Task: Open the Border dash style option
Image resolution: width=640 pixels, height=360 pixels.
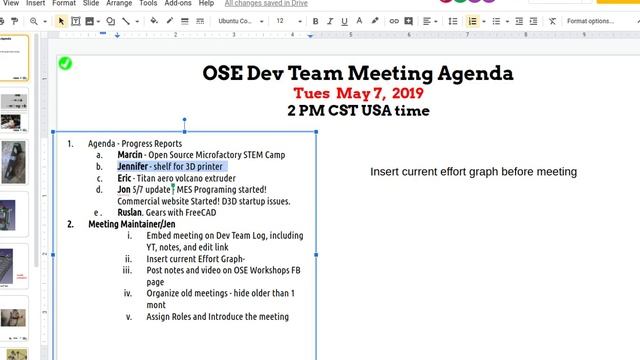Action: pos(200,21)
